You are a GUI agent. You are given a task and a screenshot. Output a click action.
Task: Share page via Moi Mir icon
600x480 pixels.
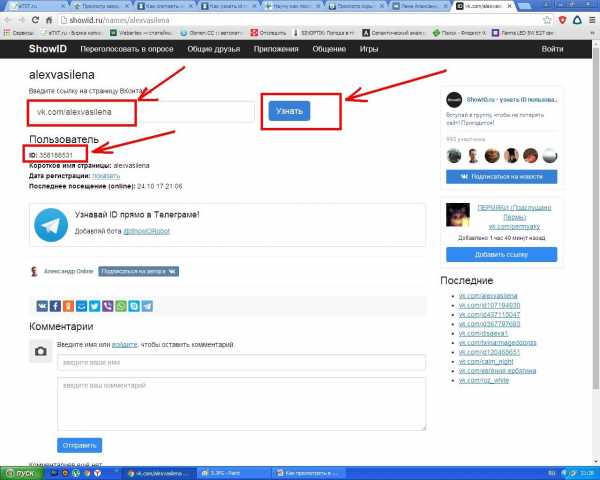82,306
